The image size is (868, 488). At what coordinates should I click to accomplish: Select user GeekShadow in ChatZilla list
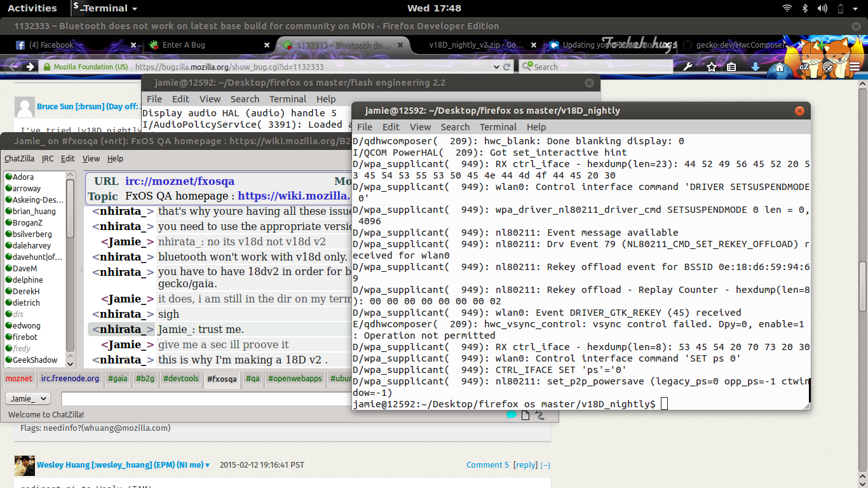point(34,360)
